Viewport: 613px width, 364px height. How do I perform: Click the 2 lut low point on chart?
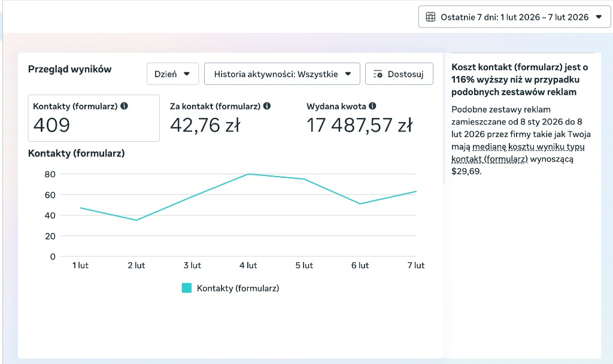pyautogui.click(x=136, y=220)
